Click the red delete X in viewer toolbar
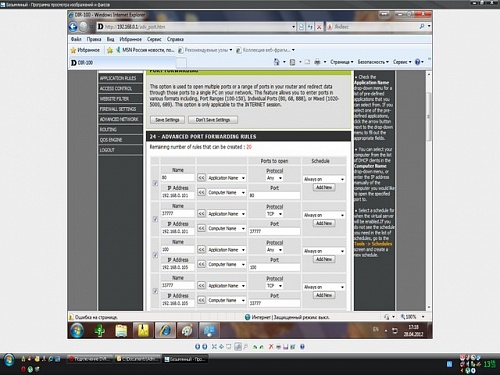This screenshot has height=375, width=500. click(271, 347)
